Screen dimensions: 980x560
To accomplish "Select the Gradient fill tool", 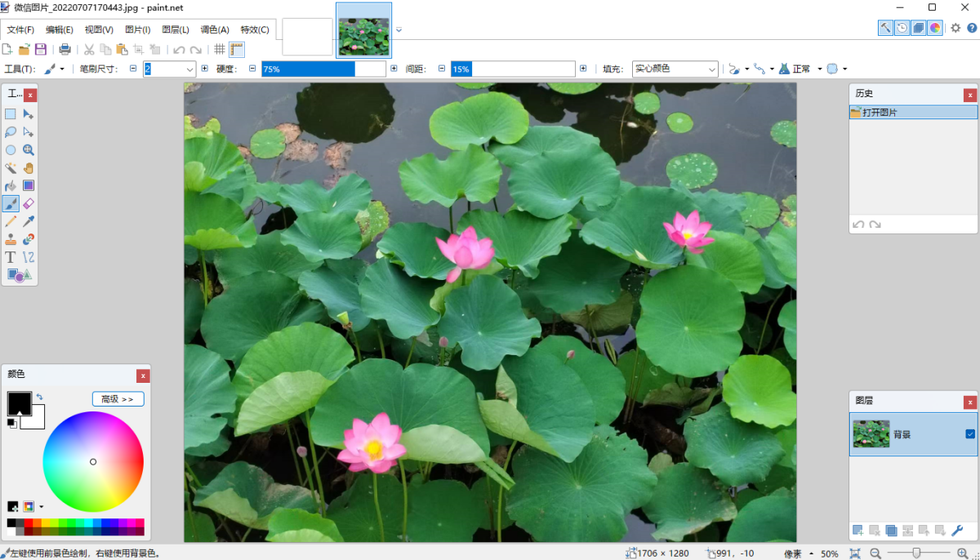I will (29, 185).
